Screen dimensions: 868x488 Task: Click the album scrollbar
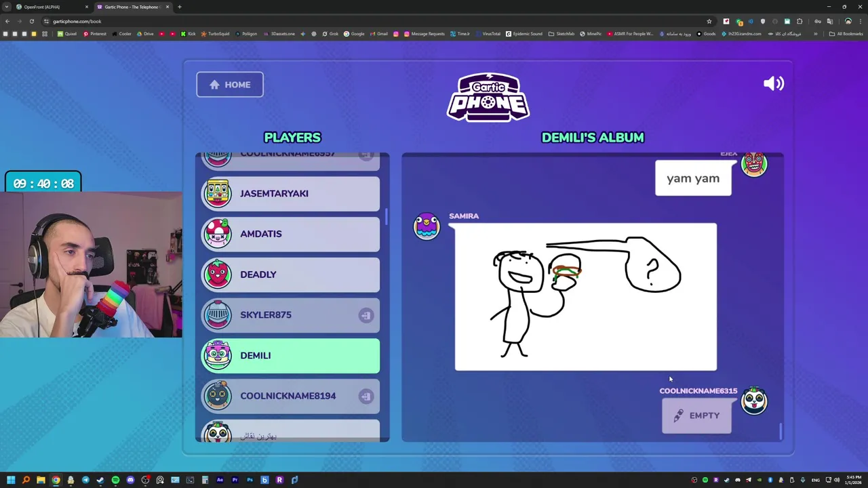pos(781,431)
